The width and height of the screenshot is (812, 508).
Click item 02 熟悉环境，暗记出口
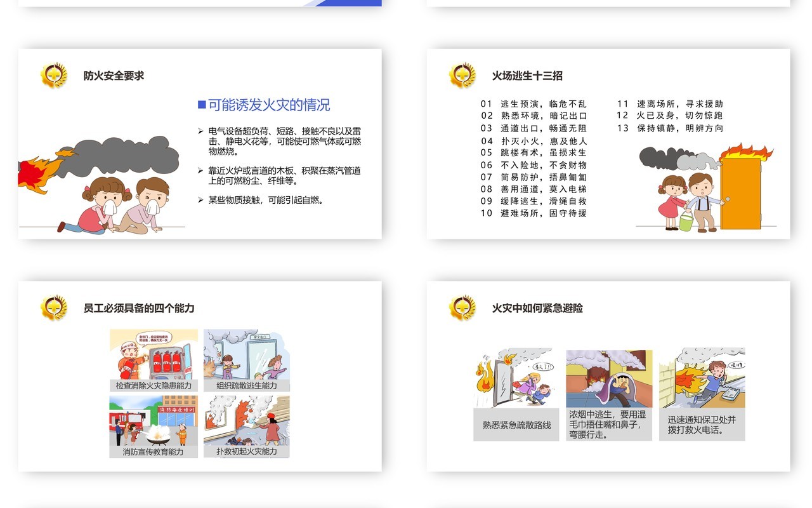(534, 116)
